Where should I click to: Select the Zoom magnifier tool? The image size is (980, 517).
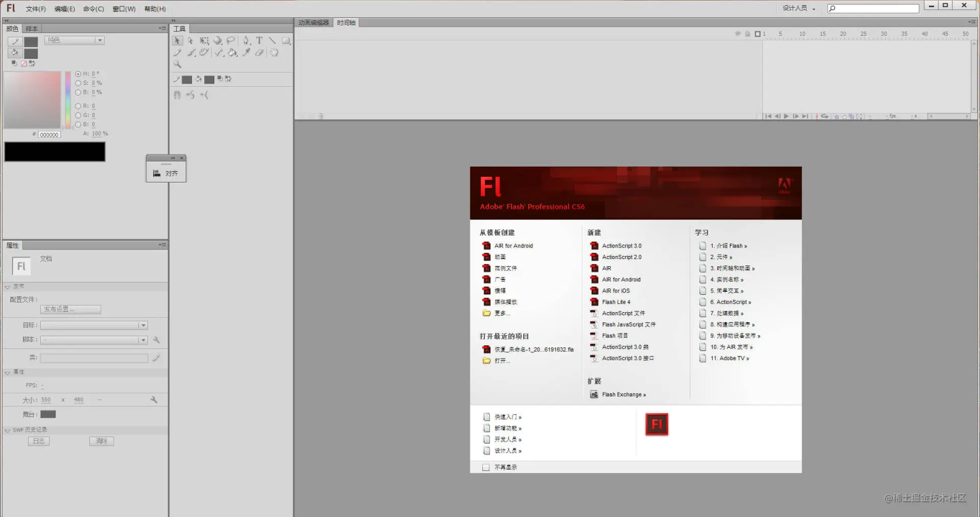177,64
